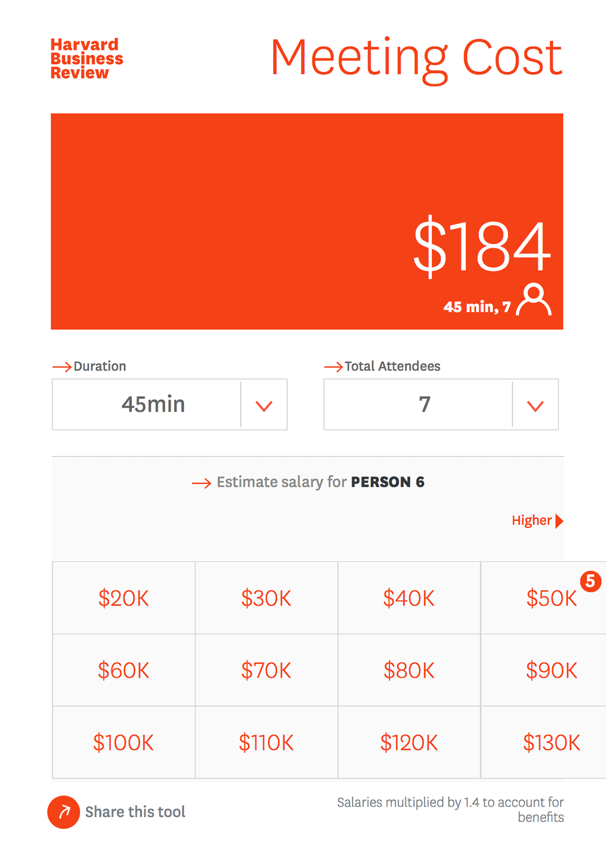Open the Duration dropdown chevron

(264, 405)
